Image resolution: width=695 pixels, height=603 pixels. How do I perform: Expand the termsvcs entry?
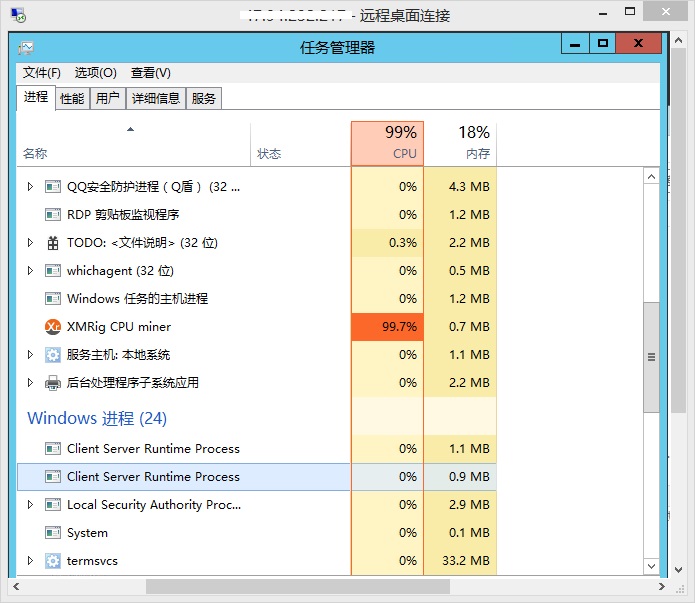[x=30, y=560]
